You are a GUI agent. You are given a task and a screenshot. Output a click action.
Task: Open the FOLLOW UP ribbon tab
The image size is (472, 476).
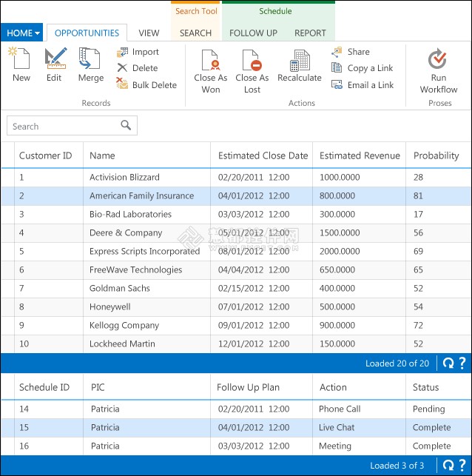click(x=253, y=33)
